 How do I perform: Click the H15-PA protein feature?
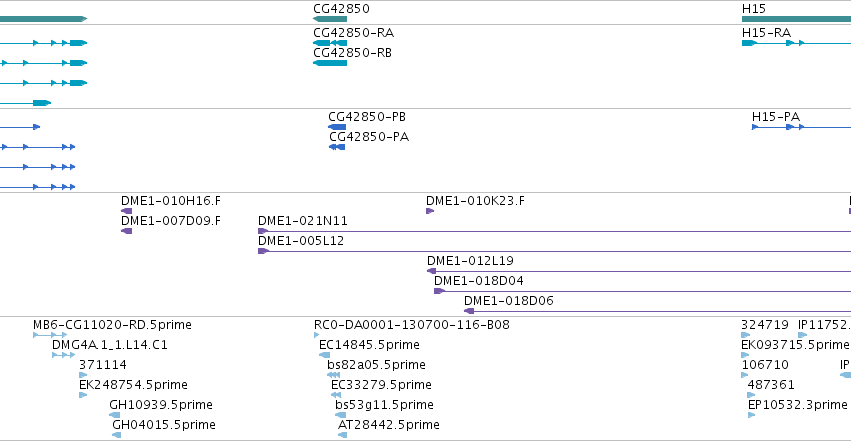pyautogui.click(x=801, y=127)
